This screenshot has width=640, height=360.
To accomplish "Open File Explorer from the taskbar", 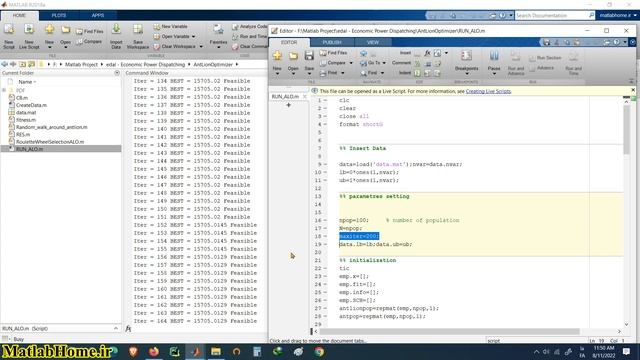I will tap(216, 351).
